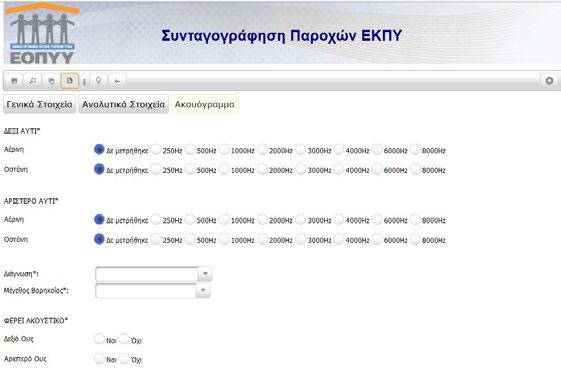Choose 4000Hz for ΑΡΙΣΤΕΡΟ ΑΥΤΙ Αέρινη

[x=339, y=219]
